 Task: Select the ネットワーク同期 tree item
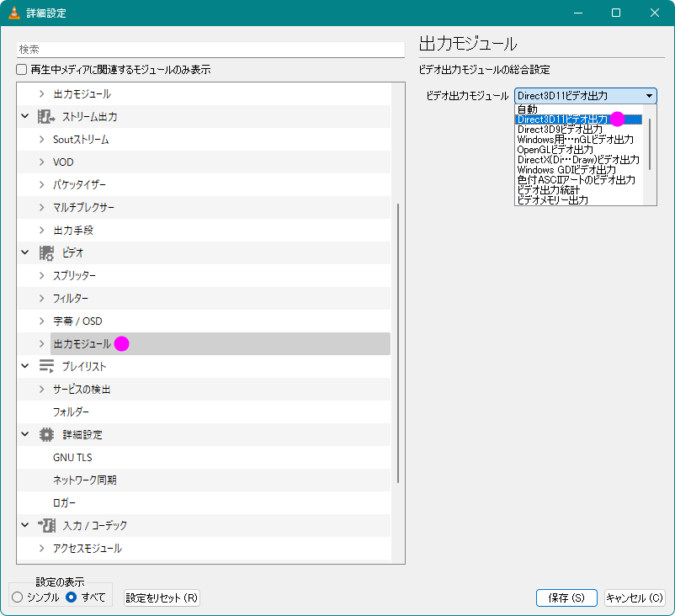click(84, 480)
